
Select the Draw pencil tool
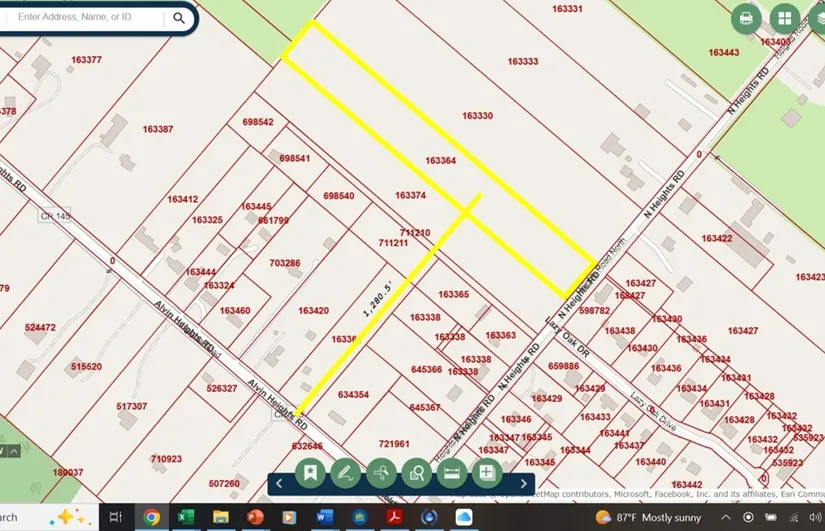tap(346, 473)
